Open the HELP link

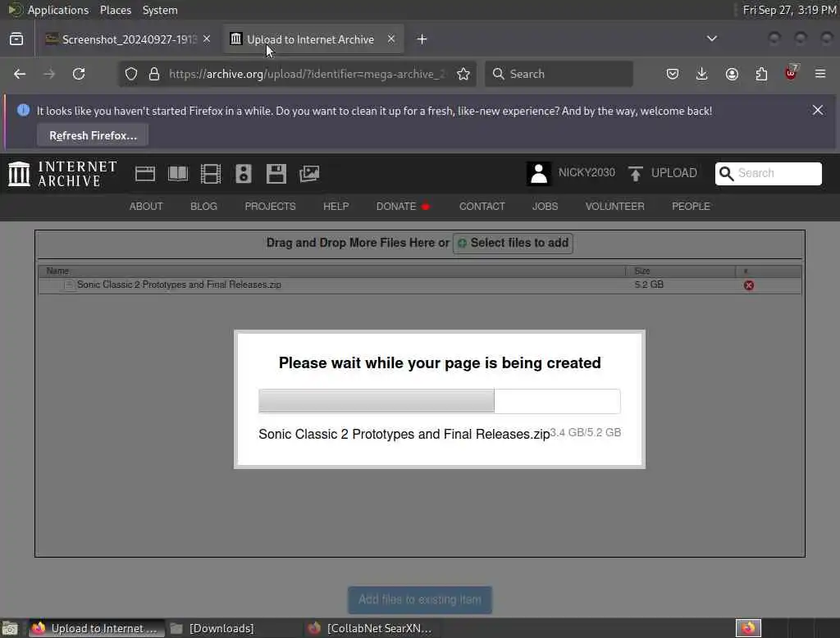(x=336, y=206)
